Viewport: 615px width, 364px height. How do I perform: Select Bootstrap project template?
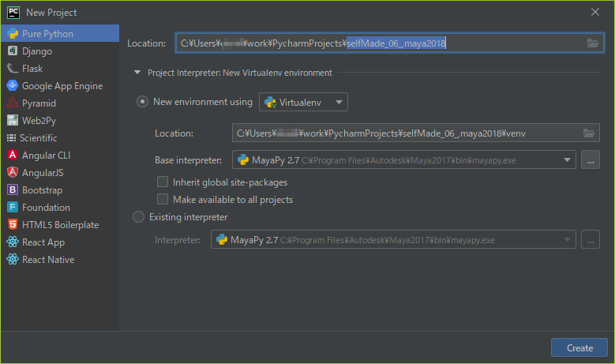point(60,190)
